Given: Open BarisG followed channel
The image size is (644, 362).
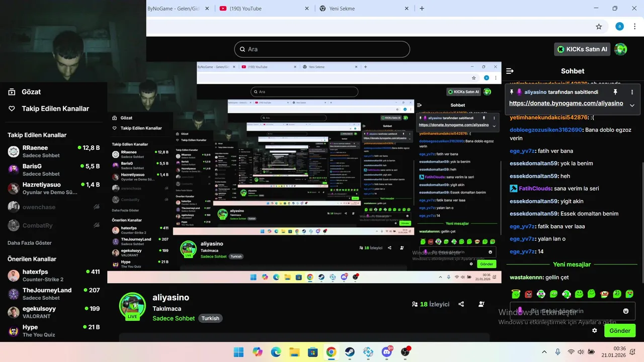Looking at the screenshot, I should point(53,169).
